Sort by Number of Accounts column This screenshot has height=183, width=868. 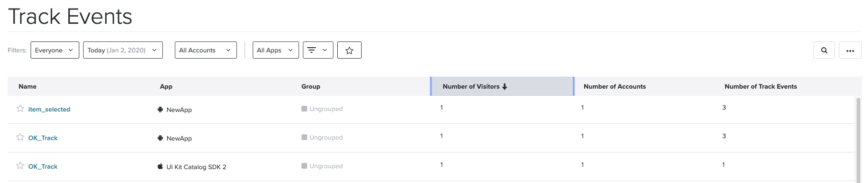(x=614, y=87)
